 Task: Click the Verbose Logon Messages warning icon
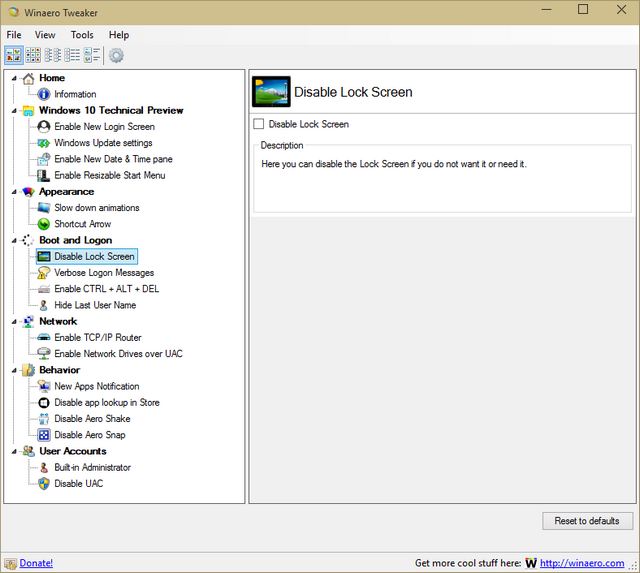tap(44, 273)
